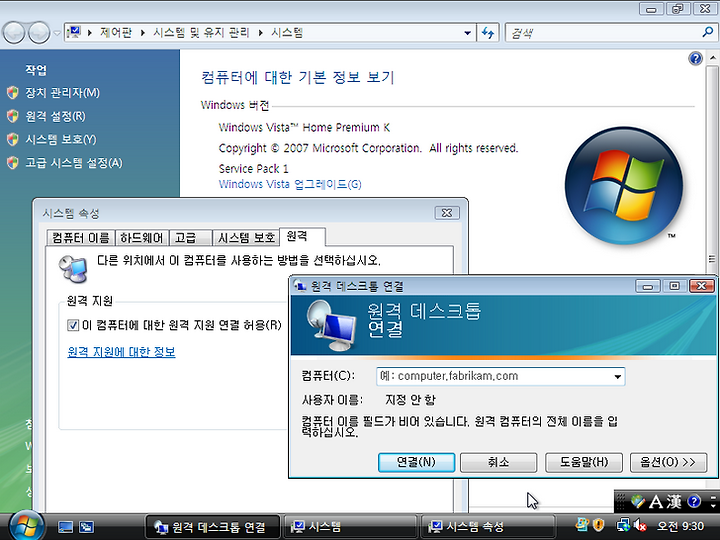Open 원격 지원에 대한 정보 link
The height and width of the screenshot is (540, 720).
click(121, 352)
